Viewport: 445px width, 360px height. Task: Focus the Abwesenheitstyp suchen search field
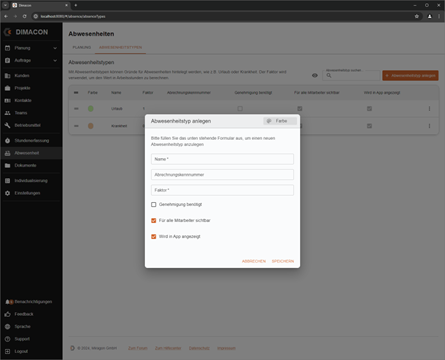pyautogui.click(x=351, y=76)
